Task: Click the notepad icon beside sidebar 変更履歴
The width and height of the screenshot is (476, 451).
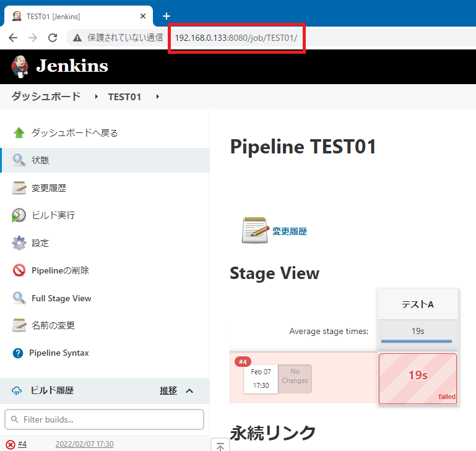Action: 19,188
